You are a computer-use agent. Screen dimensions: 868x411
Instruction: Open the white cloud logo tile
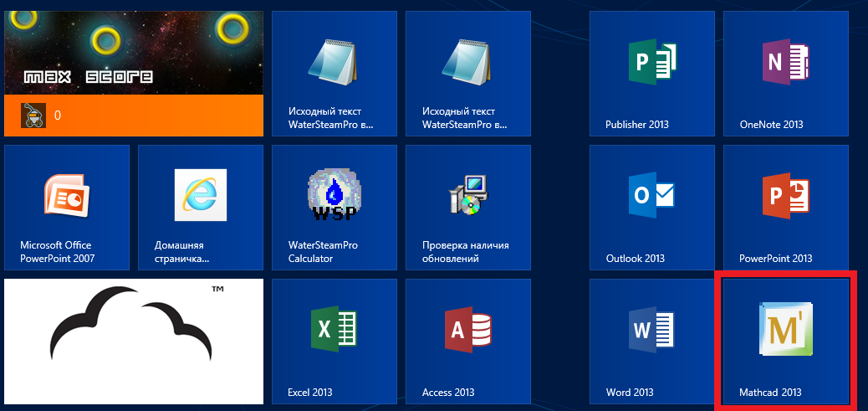(x=134, y=342)
